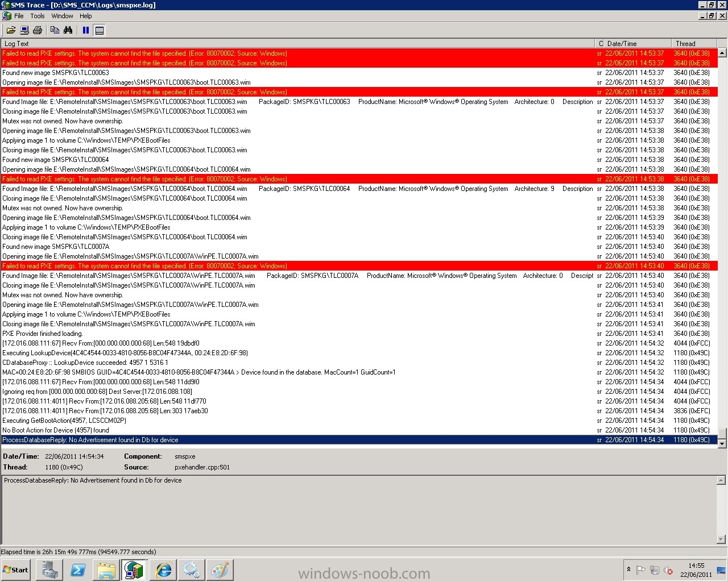Click Thread value '1180 (0x49C)' in details
728x582 pixels.
[64, 467]
